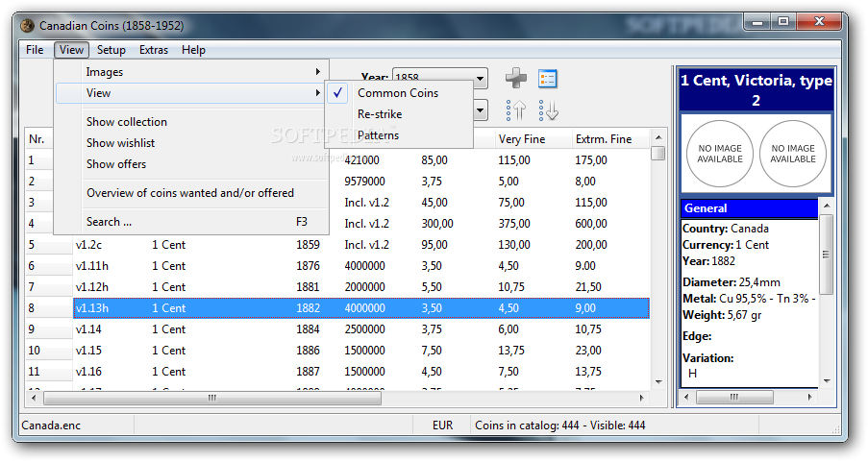Click the sort descending arrow icon
Viewport: 868px width, 462px height.
(x=548, y=110)
